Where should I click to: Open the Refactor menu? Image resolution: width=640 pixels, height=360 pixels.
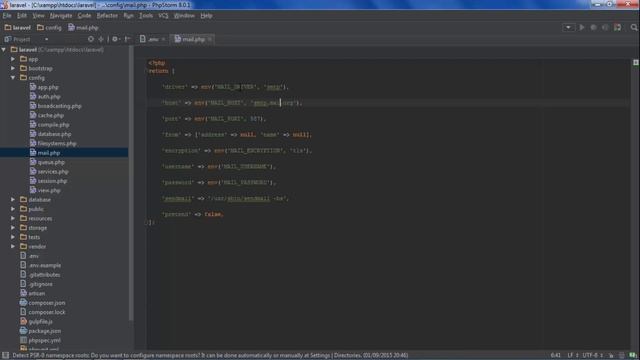coord(107,16)
